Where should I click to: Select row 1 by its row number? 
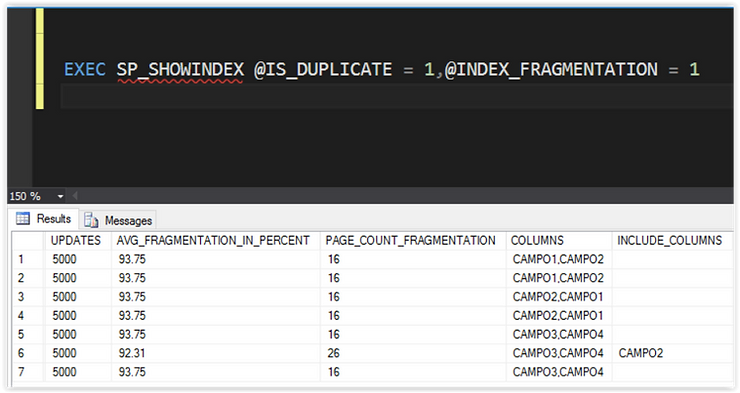point(28,259)
